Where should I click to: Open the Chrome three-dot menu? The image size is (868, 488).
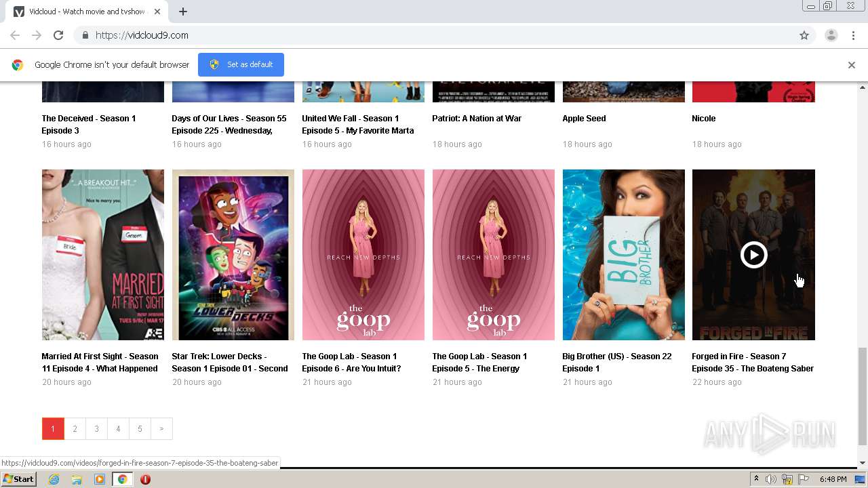(854, 35)
